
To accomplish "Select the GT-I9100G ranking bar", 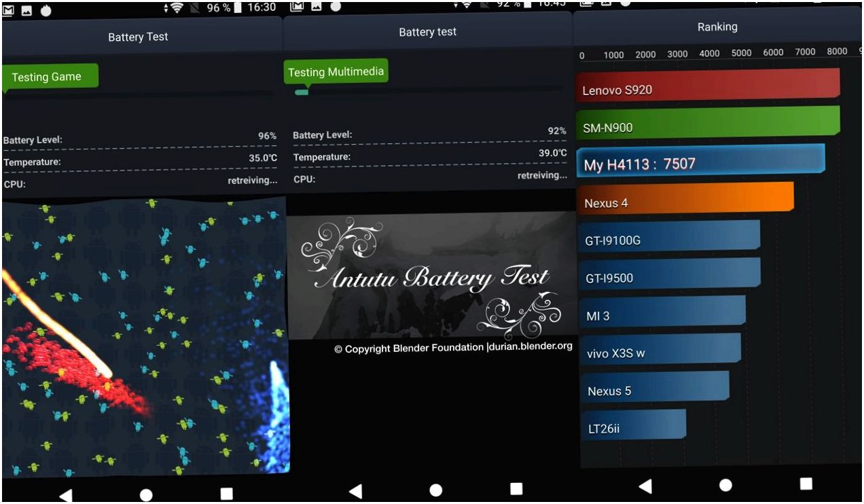I will click(x=669, y=237).
